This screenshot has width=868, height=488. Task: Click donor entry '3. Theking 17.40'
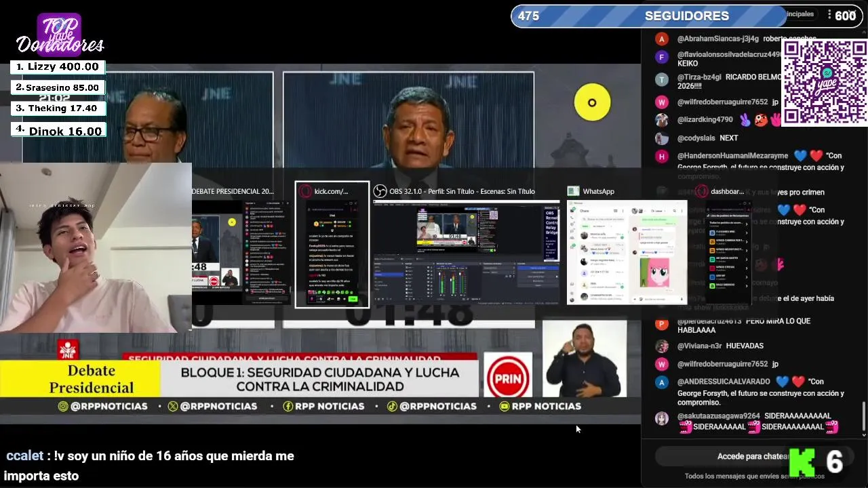click(x=58, y=108)
